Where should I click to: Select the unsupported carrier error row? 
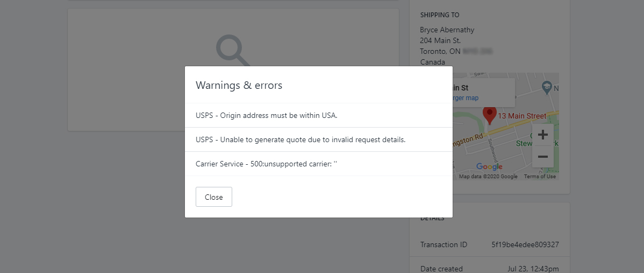319,164
